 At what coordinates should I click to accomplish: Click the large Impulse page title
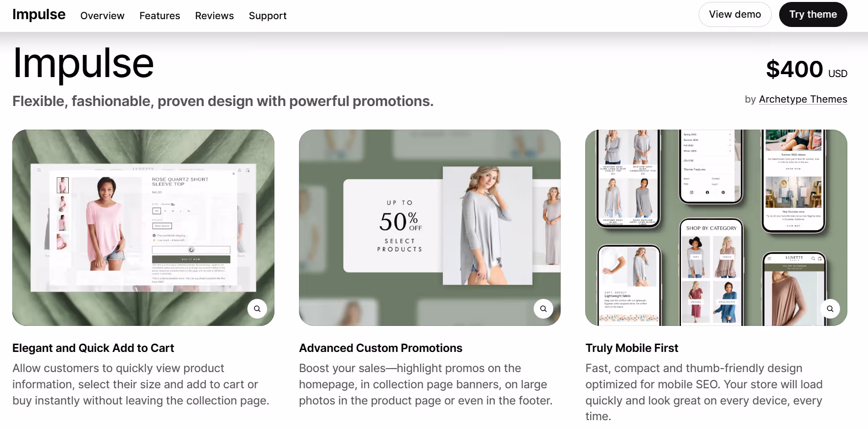(x=83, y=63)
